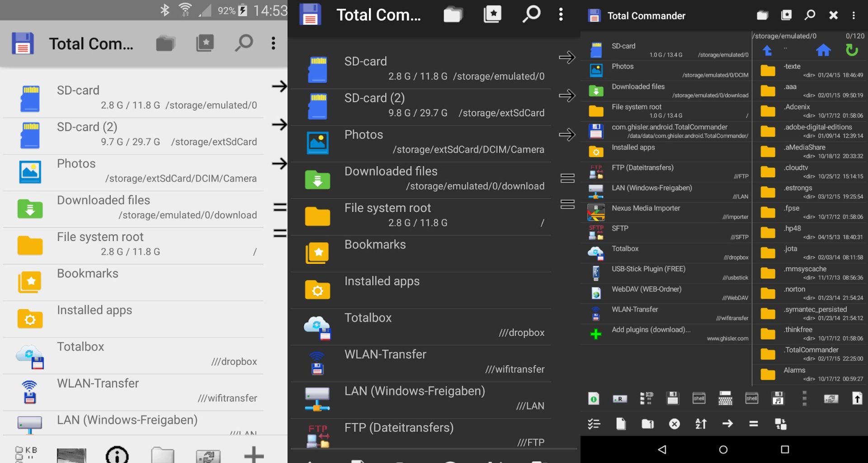Open SFTP plugin entry
The height and width of the screenshot is (463, 868).
point(667,232)
